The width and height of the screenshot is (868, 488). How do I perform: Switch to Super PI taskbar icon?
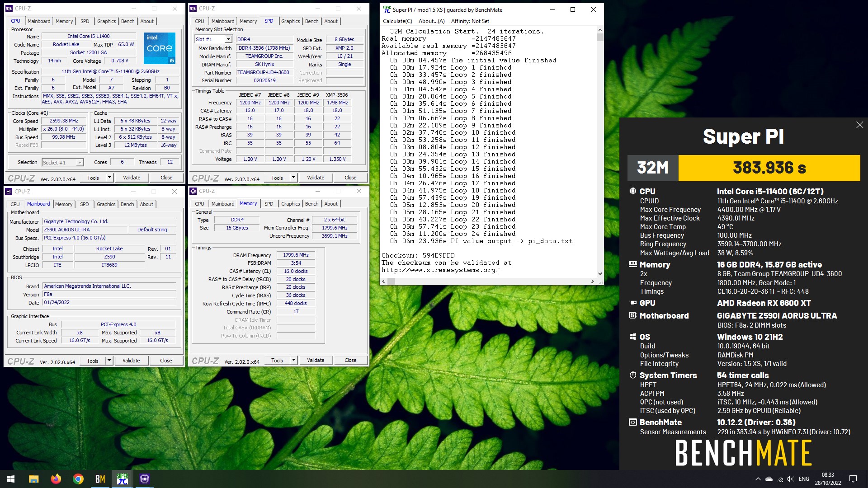coord(122,479)
